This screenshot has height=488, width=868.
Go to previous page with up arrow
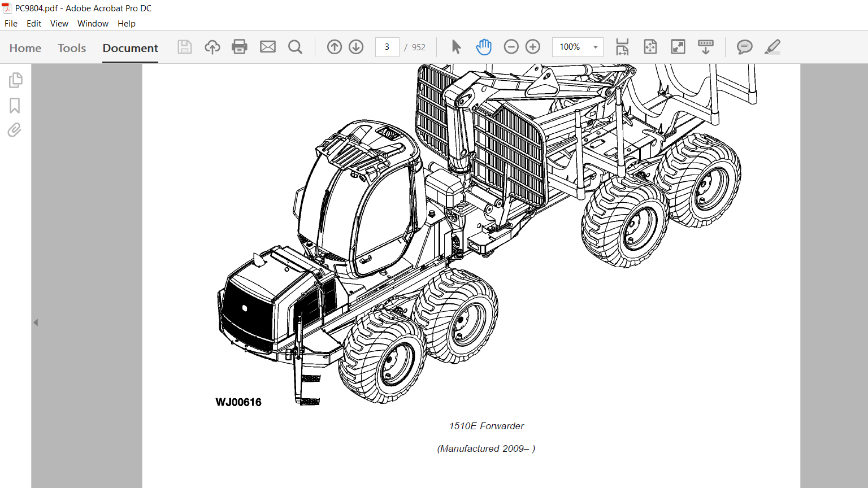(335, 47)
